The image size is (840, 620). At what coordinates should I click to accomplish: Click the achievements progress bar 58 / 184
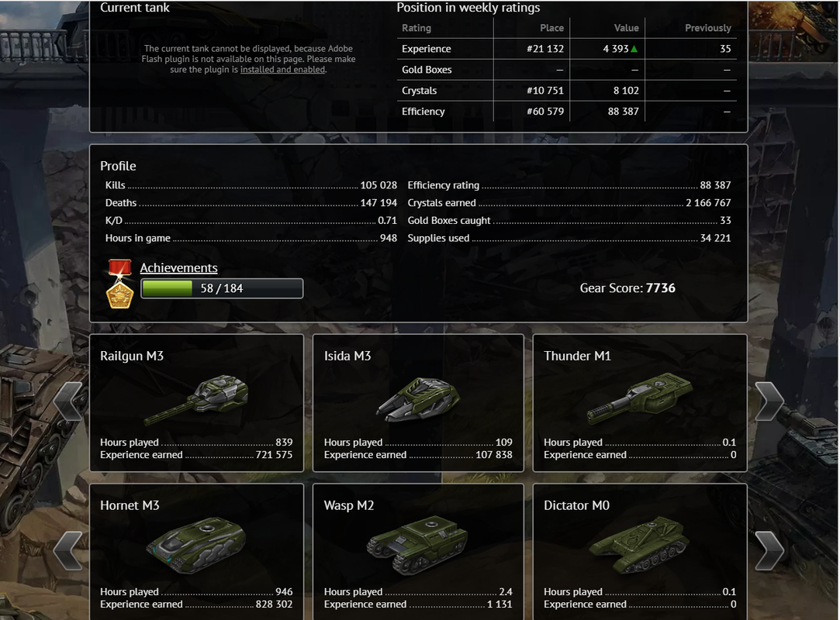click(x=222, y=288)
